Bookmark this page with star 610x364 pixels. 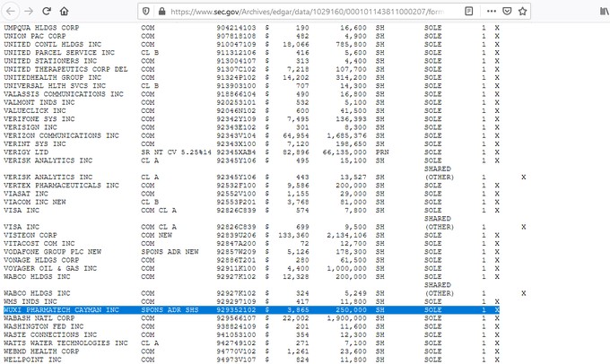coord(522,12)
